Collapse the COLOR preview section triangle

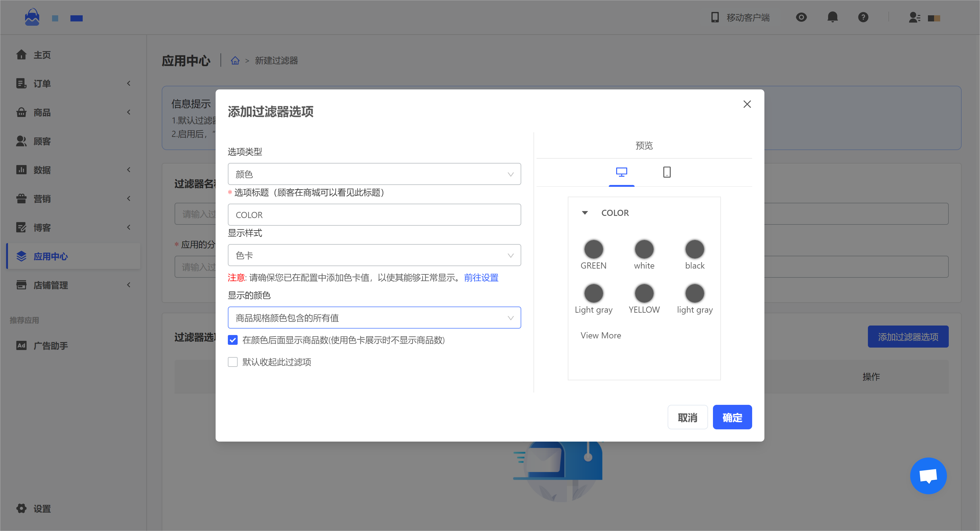[x=585, y=213]
